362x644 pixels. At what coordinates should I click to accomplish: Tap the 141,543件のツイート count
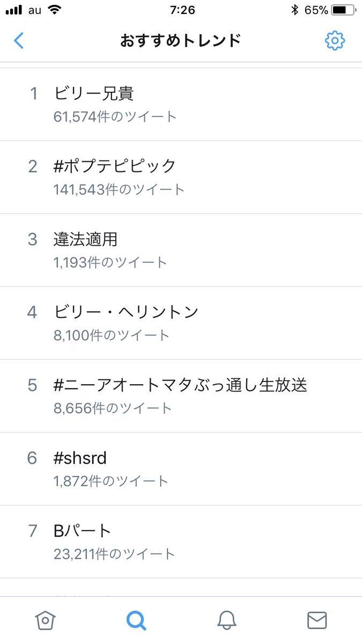[x=119, y=189]
